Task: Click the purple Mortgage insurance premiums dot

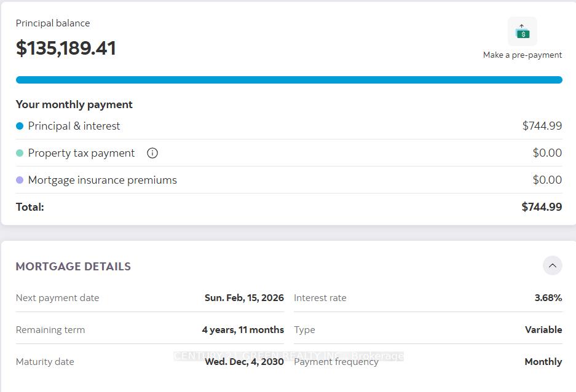Action: [x=20, y=180]
